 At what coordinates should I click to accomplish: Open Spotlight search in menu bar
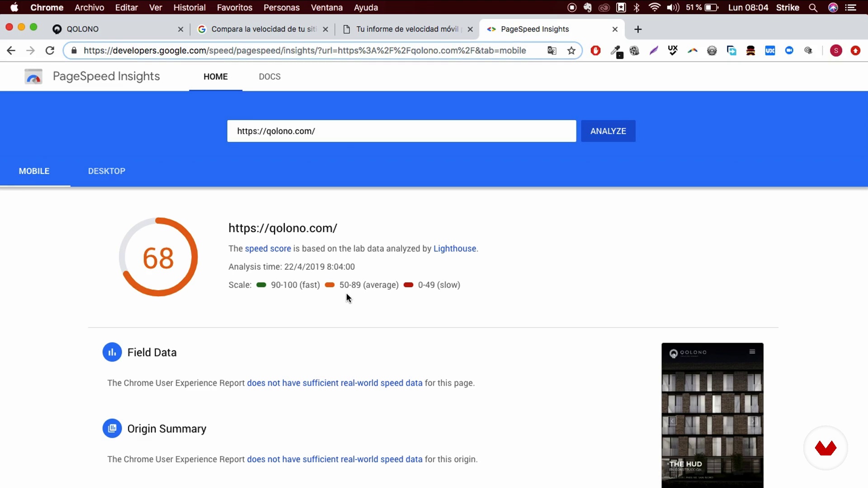coord(813,8)
